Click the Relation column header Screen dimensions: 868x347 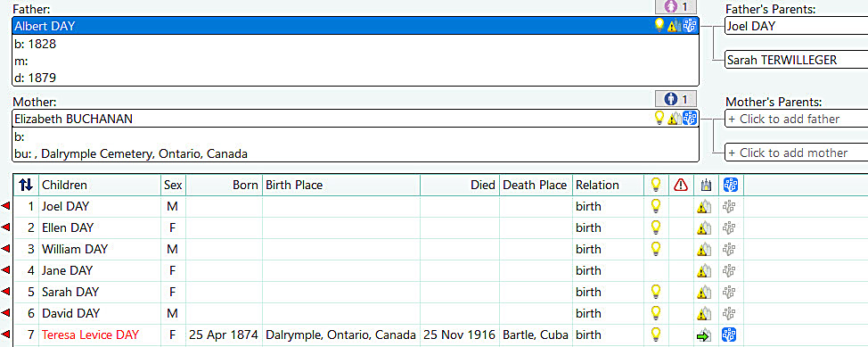click(608, 186)
